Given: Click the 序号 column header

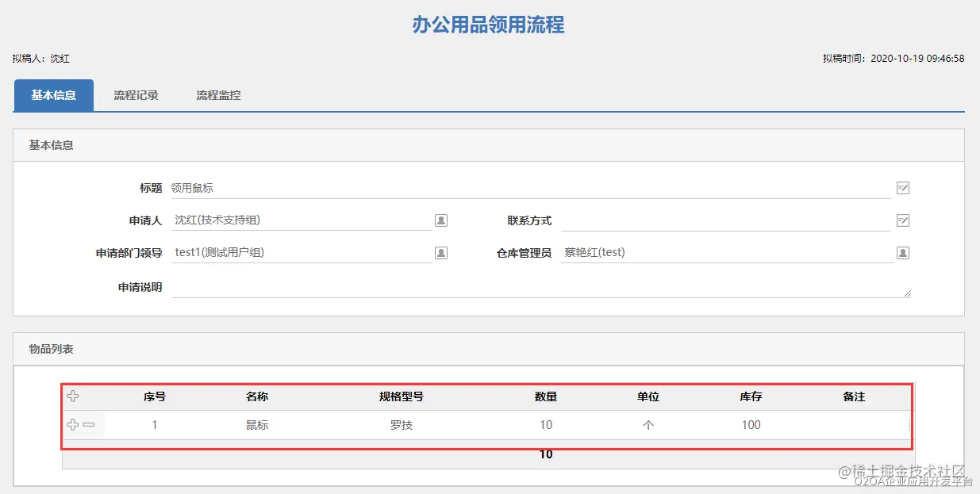Looking at the screenshot, I should [155, 396].
